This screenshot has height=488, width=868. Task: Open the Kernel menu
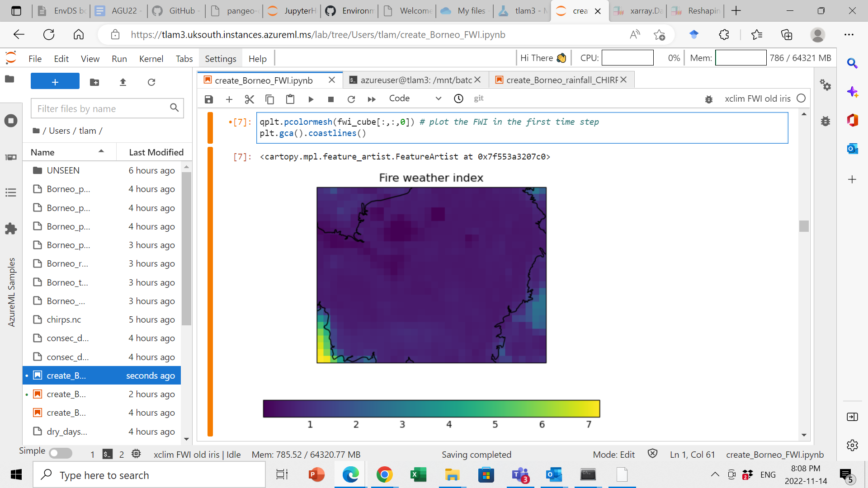point(151,59)
